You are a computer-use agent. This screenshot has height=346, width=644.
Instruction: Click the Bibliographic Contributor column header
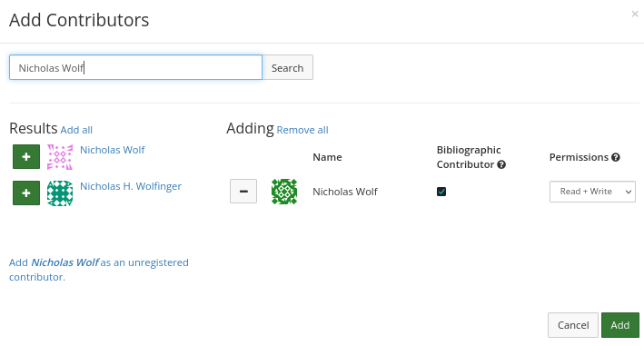469,157
